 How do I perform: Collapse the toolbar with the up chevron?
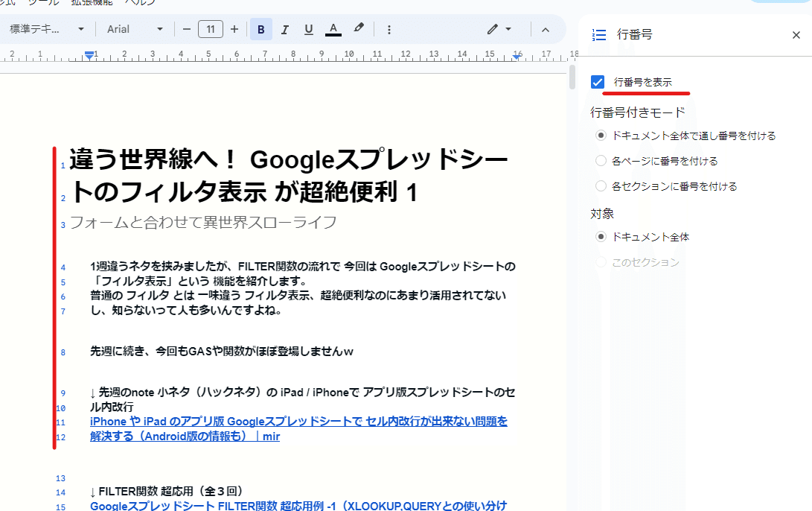pos(546,30)
